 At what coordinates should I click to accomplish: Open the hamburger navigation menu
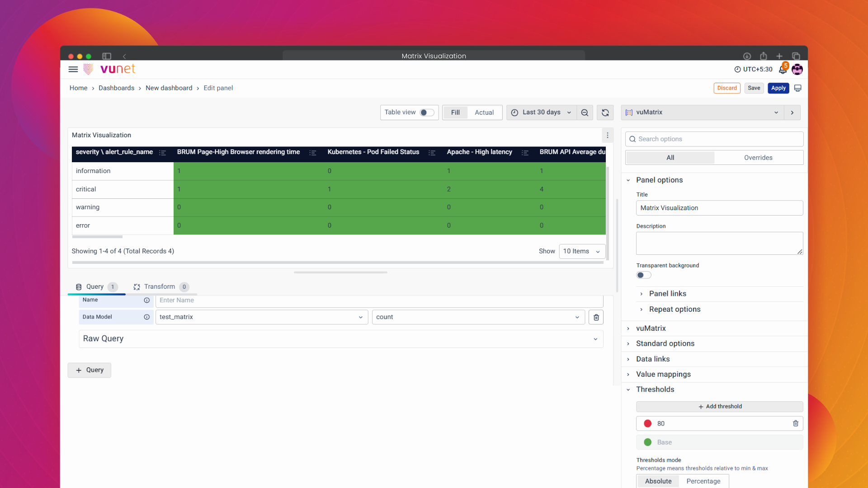[x=73, y=69]
